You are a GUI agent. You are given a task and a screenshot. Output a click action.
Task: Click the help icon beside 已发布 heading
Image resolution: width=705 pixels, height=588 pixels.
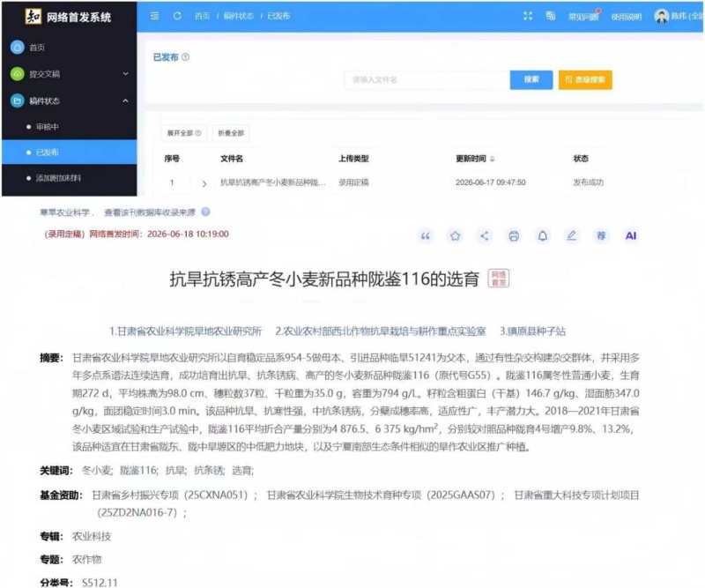coord(185,57)
